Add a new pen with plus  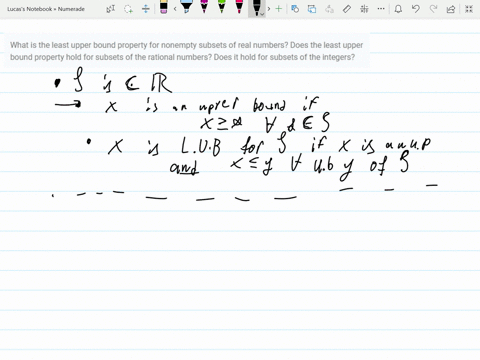click(279, 9)
